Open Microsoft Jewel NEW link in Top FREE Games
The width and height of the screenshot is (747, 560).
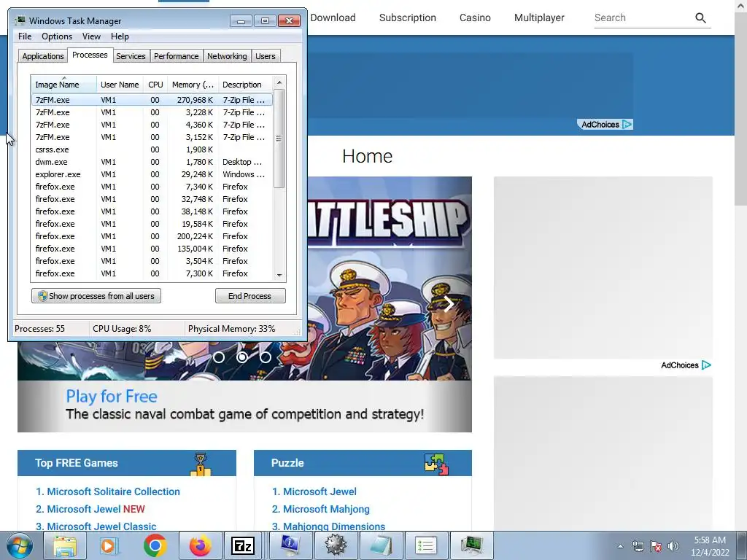coord(96,509)
